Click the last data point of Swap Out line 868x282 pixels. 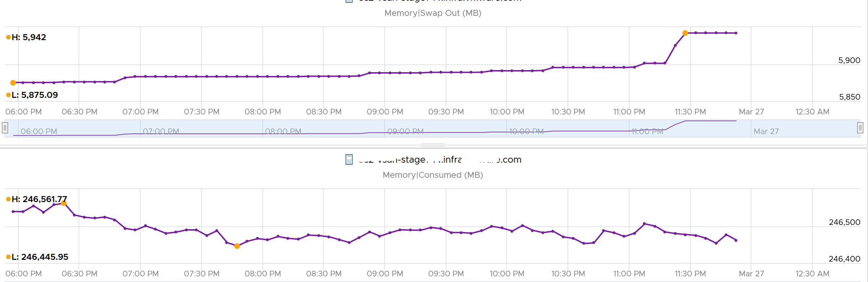736,33
